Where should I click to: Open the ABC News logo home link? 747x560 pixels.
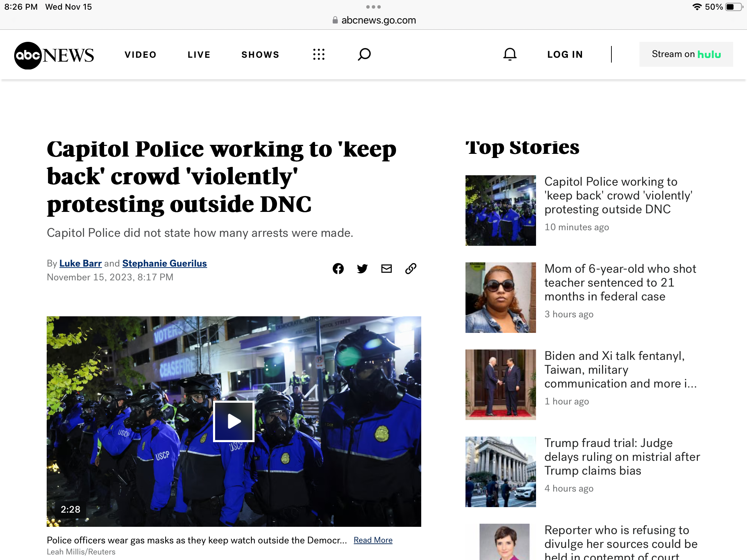pyautogui.click(x=54, y=55)
